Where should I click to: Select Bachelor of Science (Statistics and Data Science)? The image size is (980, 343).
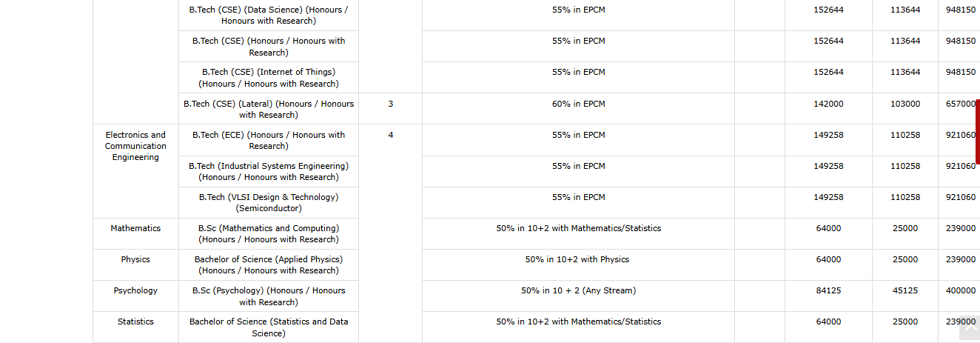pos(269,327)
